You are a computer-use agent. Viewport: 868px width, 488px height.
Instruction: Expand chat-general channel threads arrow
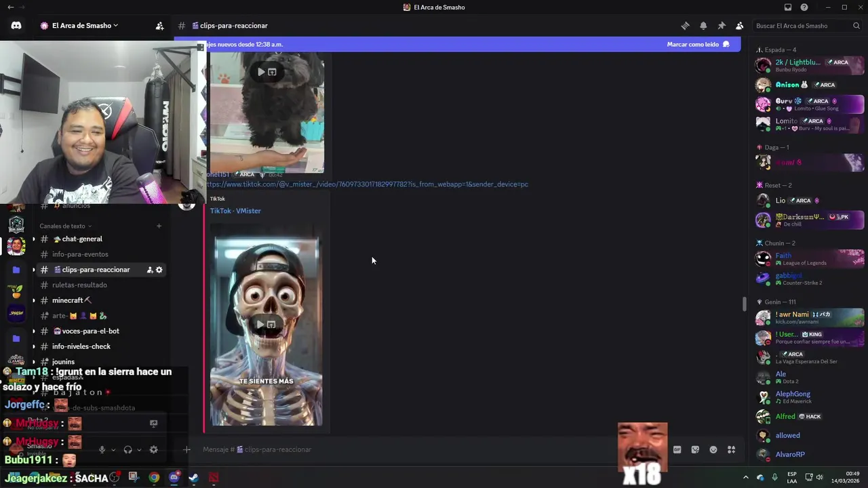[33, 239]
